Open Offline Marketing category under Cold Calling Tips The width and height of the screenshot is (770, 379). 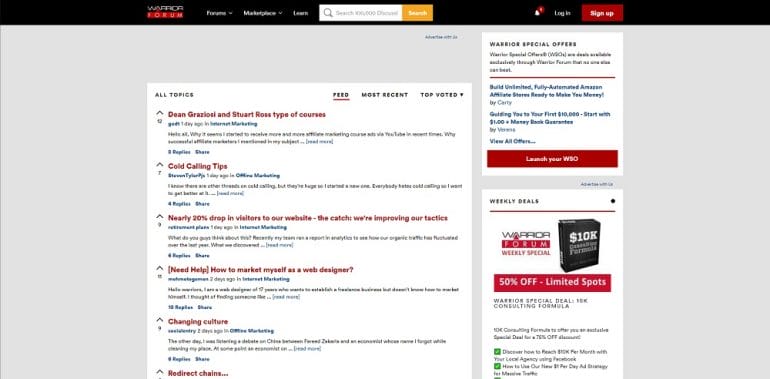(x=258, y=175)
